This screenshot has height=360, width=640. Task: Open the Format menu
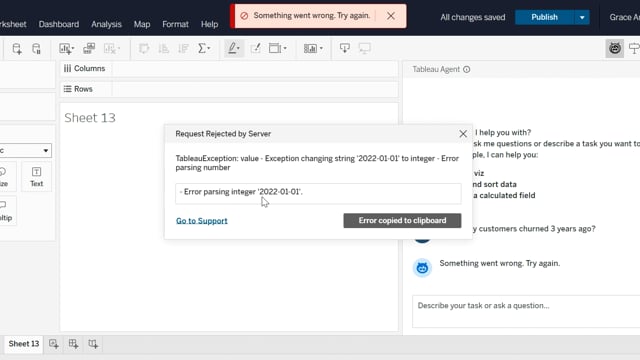(x=175, y=24)
